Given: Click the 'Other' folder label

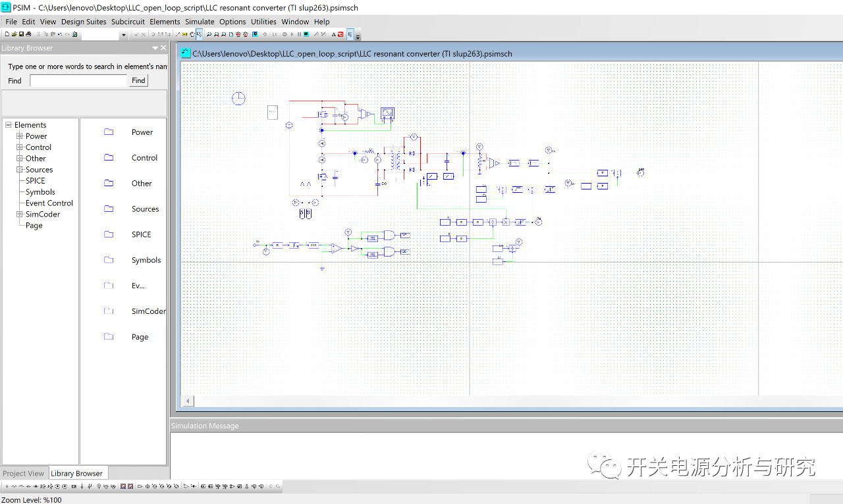Looking at the screenshot, I should 142,184.
